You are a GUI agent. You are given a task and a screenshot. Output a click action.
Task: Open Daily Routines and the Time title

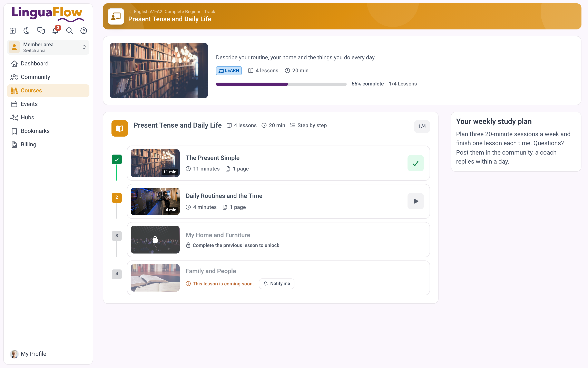(x=224, y=196)
